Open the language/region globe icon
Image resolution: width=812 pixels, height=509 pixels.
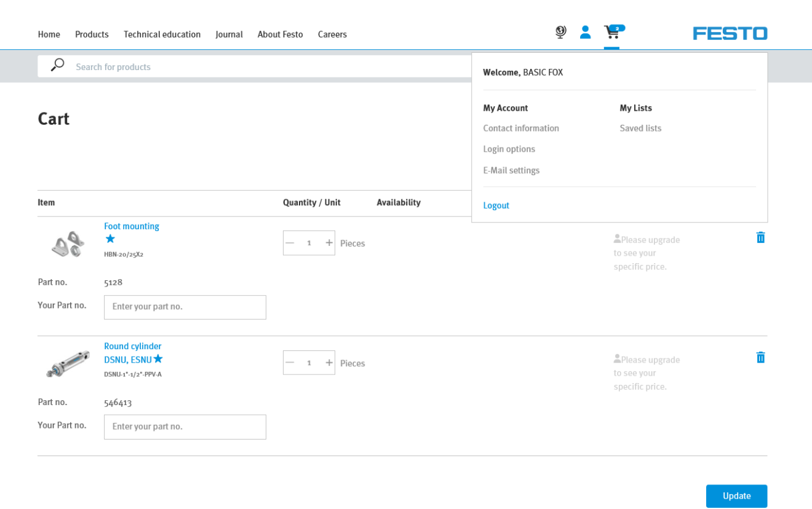[x=560, y=32]
